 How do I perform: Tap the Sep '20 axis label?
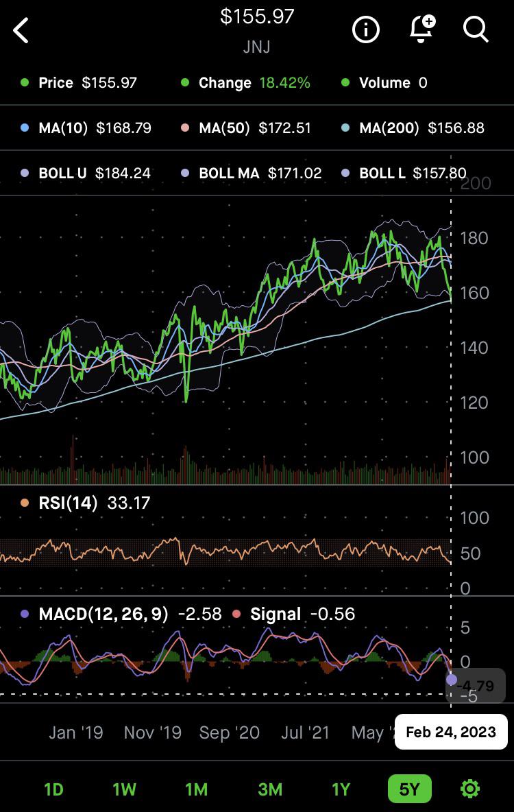(230, 732)
